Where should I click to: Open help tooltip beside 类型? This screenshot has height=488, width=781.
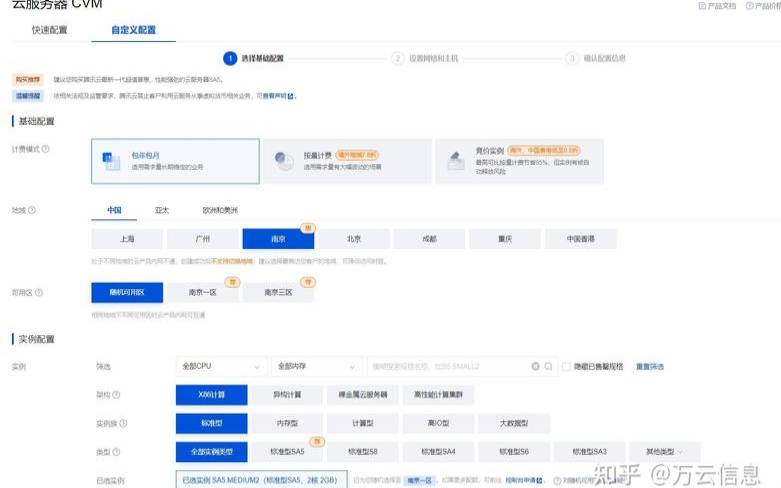pyautogui.click(x=116, y=452)
